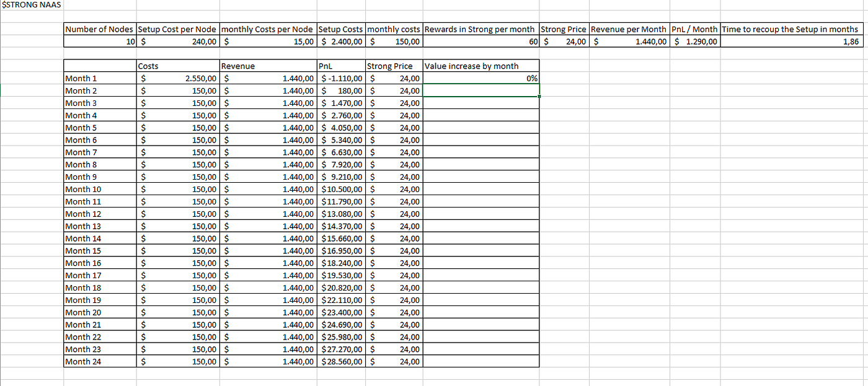
Task: Select the Setup Cost per Node header
Action: (178, 29)
